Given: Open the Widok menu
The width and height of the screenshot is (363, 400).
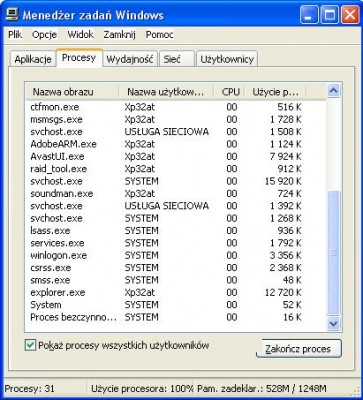Looking at the screenshot, I should [80, 35].
